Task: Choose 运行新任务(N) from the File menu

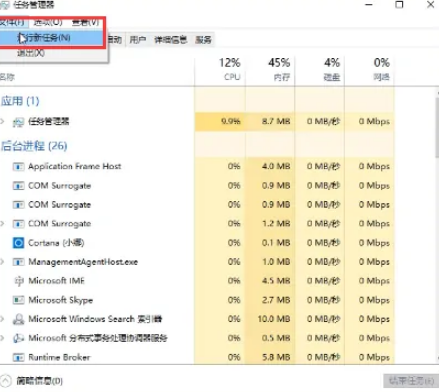Action: click(52, 38)
